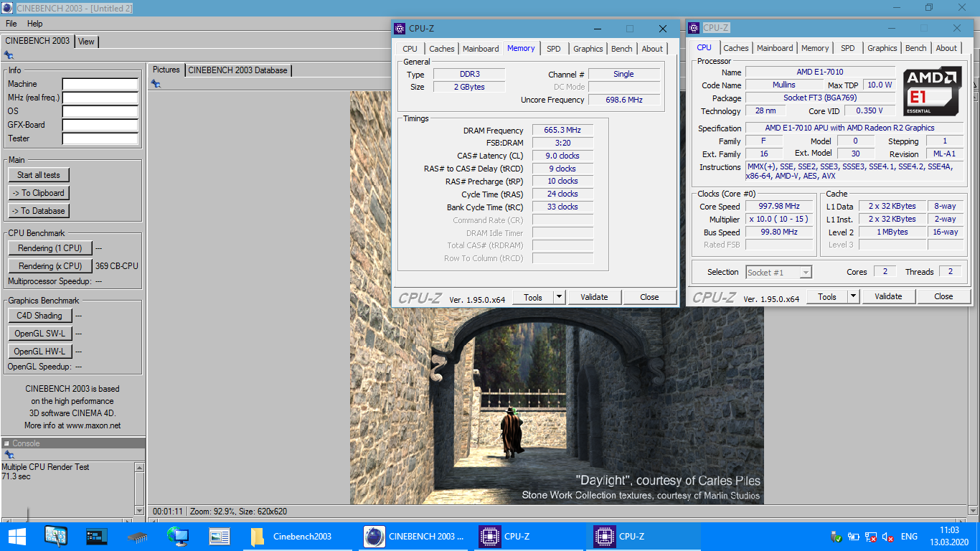Run the C4D Shading test
This screenshot has width=980, height=551.
coord(39,316)
